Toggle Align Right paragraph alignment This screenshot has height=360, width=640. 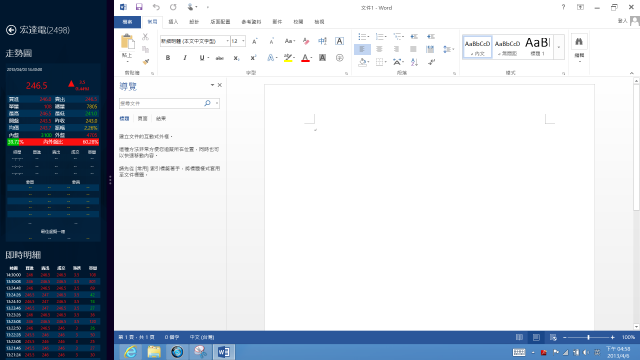(396, 49)
